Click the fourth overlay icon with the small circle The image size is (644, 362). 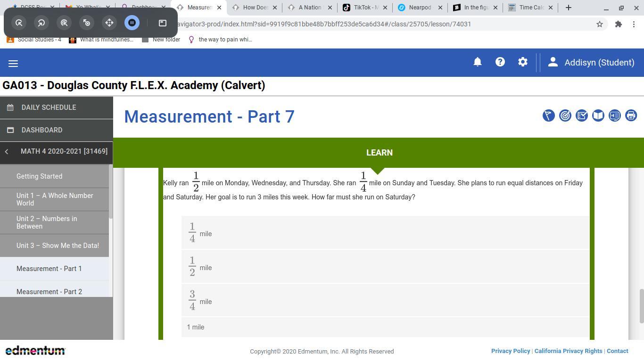tap(87, 23)
